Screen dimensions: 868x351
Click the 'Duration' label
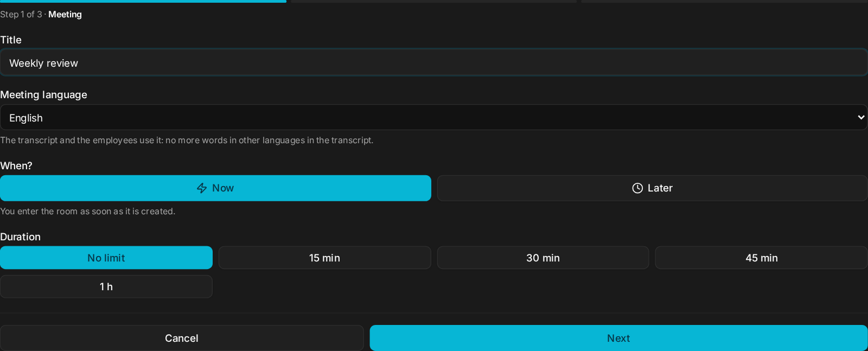[x=20, y=237]
